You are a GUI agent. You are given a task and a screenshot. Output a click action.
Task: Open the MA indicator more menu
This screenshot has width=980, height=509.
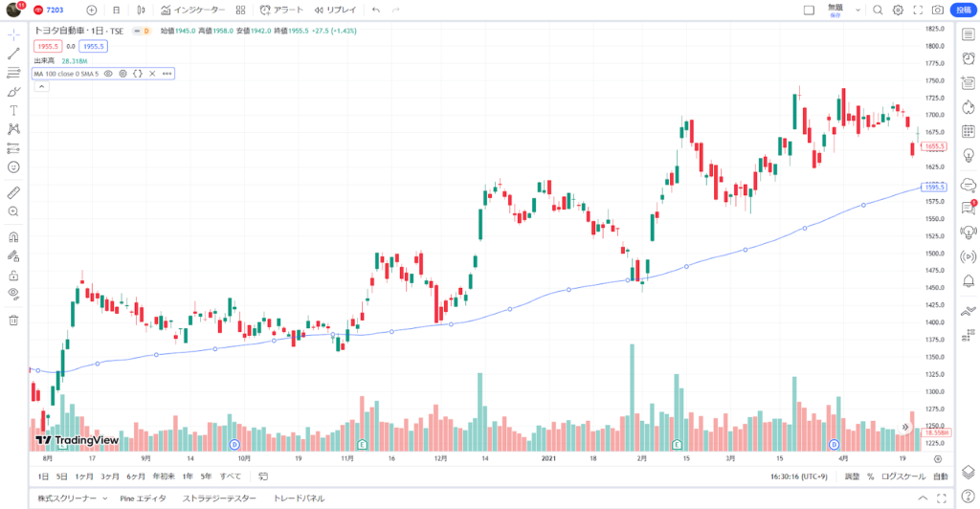[x=167, y=74]
